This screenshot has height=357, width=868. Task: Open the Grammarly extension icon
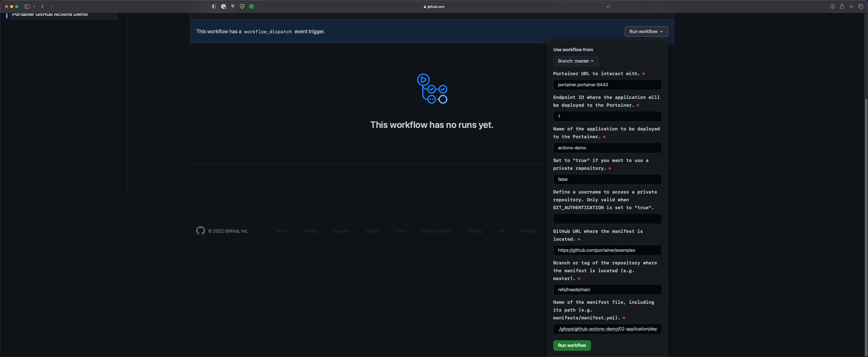pyautogui.click(x=251, y=6)
